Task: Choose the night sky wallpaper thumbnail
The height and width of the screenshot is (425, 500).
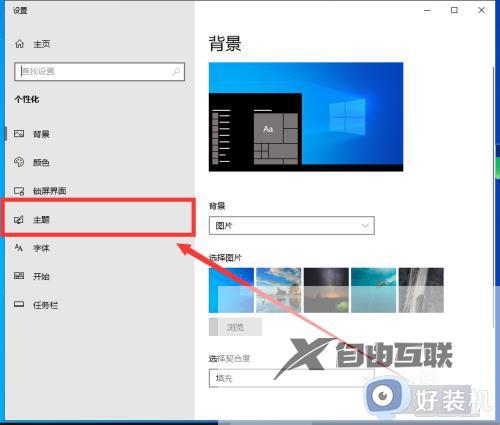Action: [x=326, y=290]
